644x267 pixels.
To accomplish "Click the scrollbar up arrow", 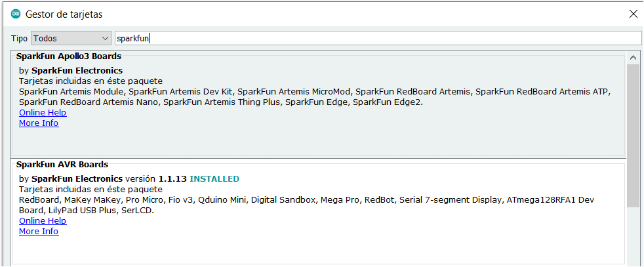I will click(633, 58).
